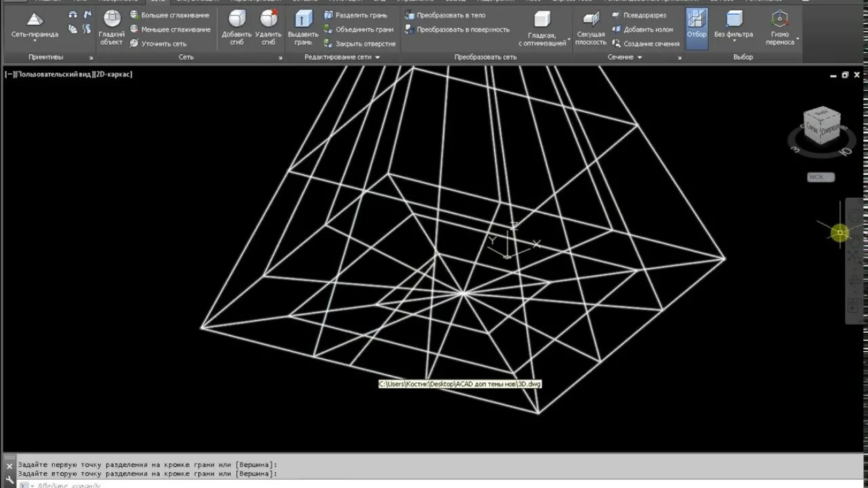Click Преобразовать в поверхность convert to surface
The height and width of the screenshot is (488, 868).
[457, 29]
